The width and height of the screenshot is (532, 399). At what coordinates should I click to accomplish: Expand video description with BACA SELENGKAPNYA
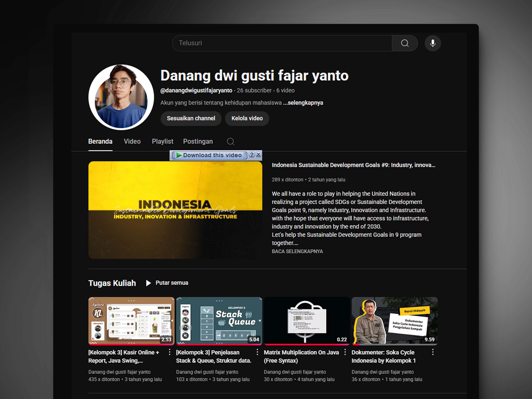(x=297, y=251)
